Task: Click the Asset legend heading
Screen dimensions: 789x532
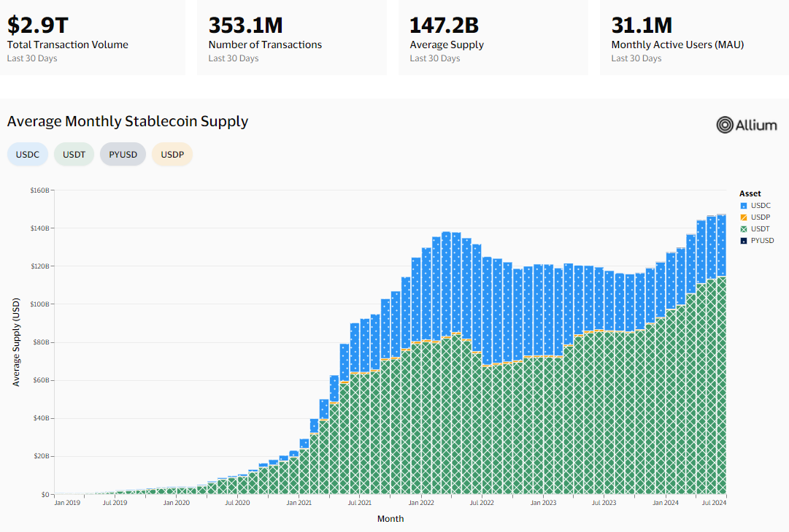Action: tap(750, 193)
